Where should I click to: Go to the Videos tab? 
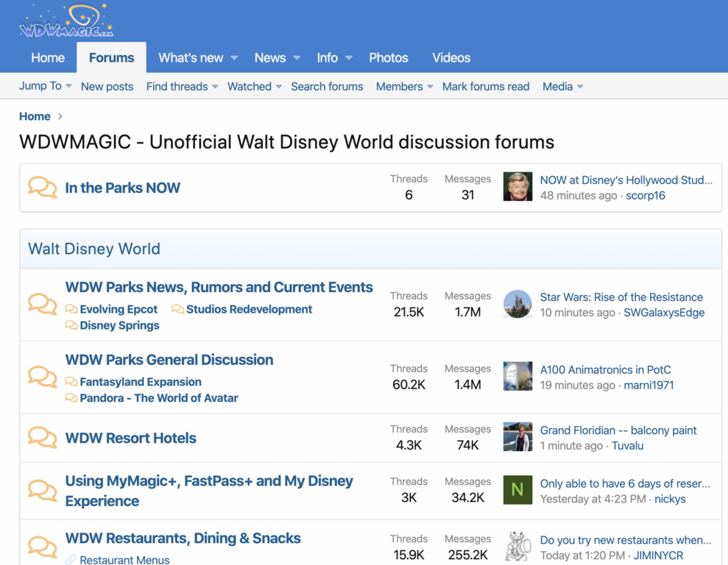click(x=450, y=58)
